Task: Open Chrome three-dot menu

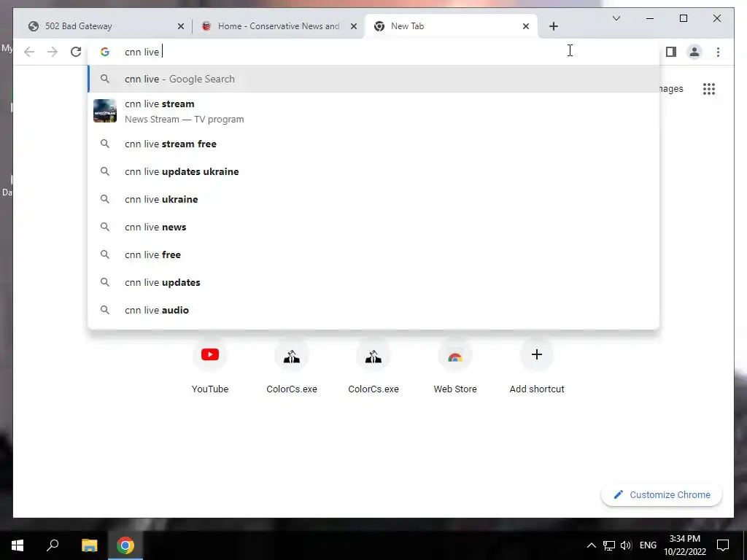Action: [x=718, y=52]
